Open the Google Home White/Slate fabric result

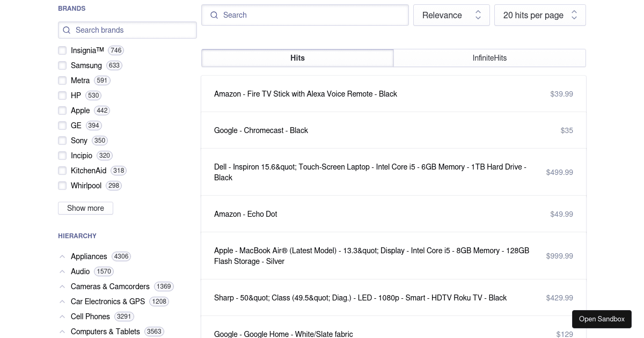tap(393, 328)
